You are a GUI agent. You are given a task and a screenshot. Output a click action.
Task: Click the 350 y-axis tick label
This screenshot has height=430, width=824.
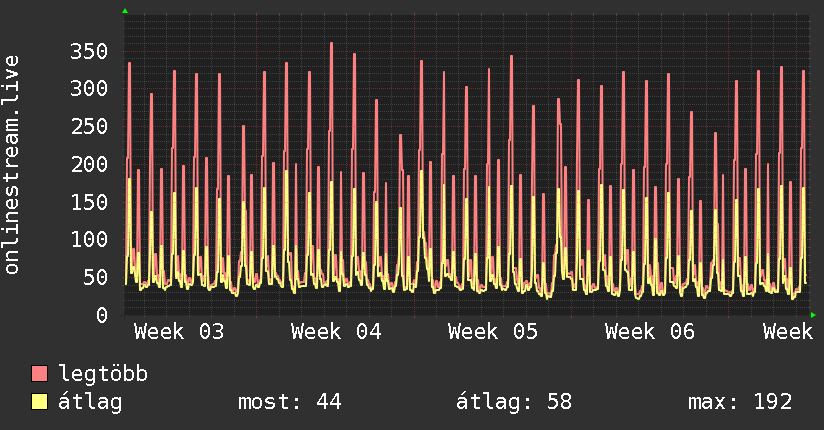click(x=89, y=52)
